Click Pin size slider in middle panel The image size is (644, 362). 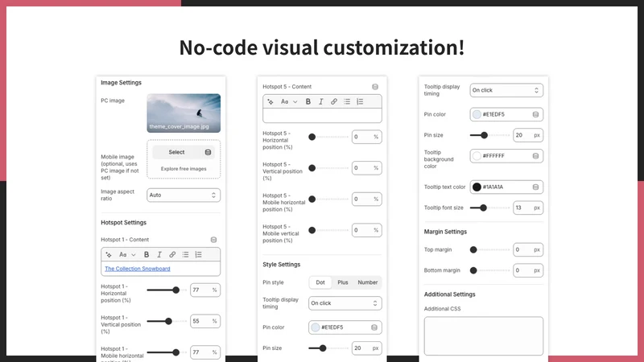(328, 348)
